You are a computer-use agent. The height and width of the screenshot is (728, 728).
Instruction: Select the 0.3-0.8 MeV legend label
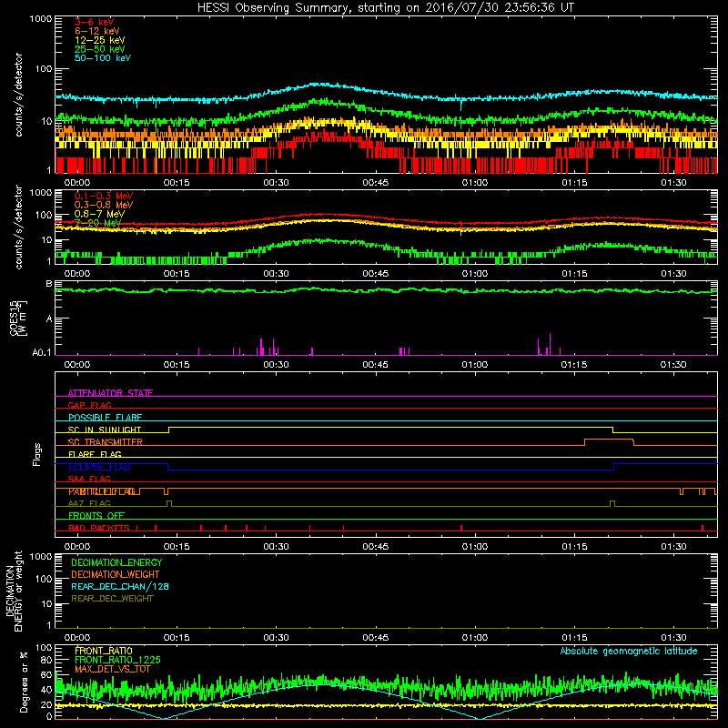click(104, 205)
